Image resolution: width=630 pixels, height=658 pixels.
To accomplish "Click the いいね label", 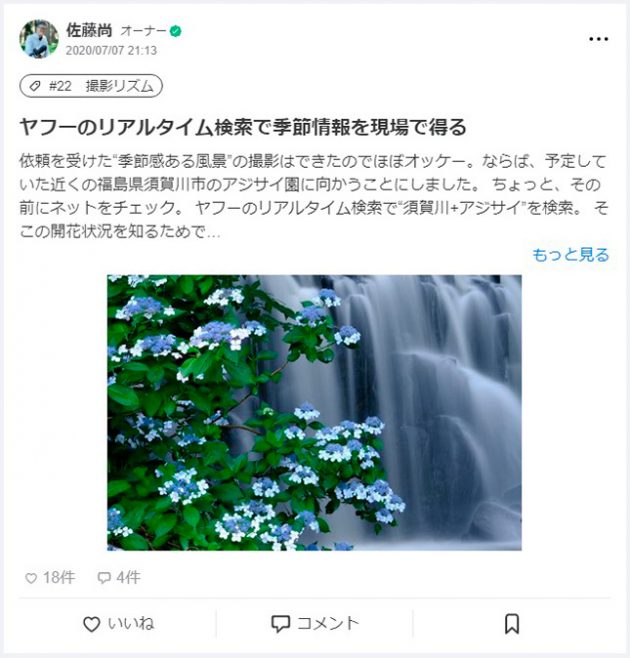I will 131,623.
